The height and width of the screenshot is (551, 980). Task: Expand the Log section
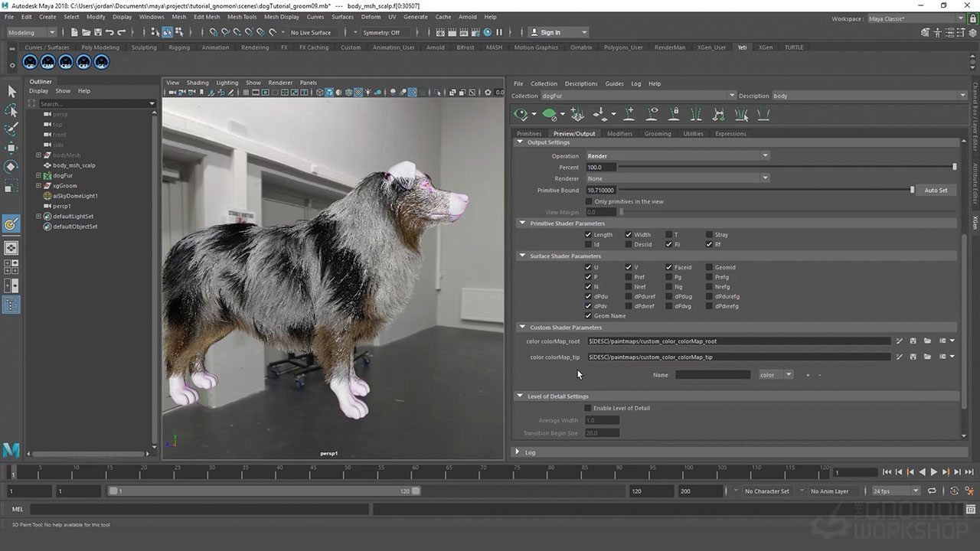click(518, 452)
